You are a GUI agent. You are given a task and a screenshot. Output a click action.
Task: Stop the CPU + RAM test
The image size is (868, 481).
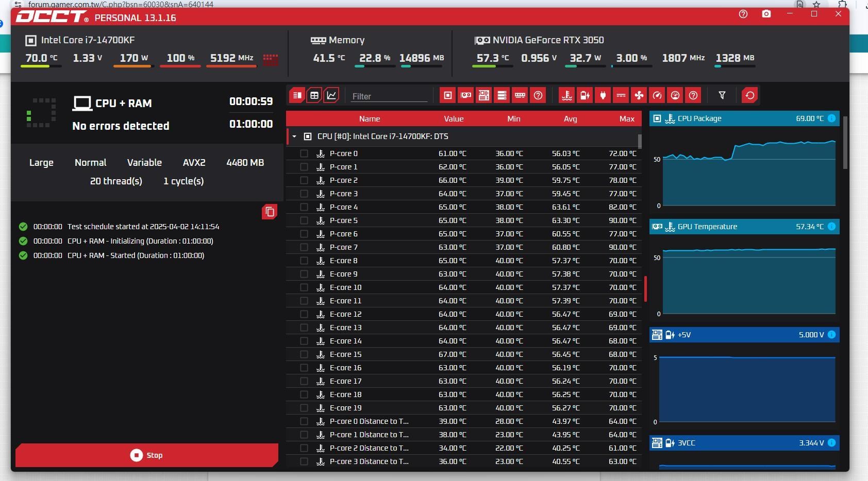coord(147,455)
